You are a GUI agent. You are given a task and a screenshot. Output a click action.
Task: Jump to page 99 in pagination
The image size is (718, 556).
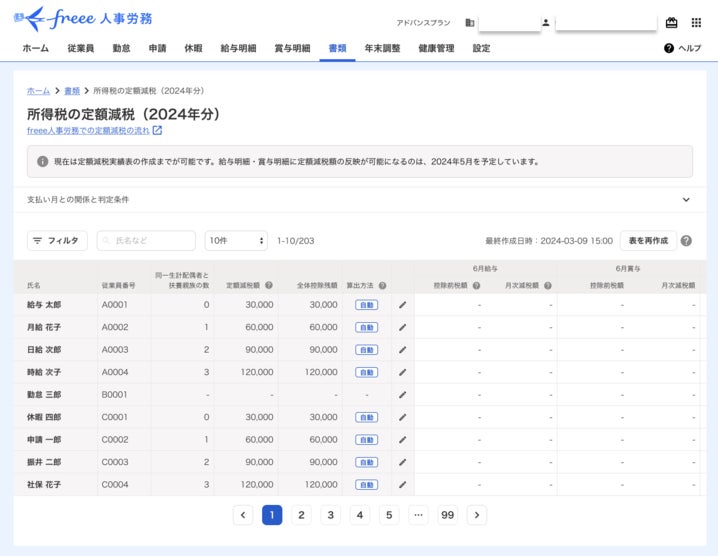(447, 515)
